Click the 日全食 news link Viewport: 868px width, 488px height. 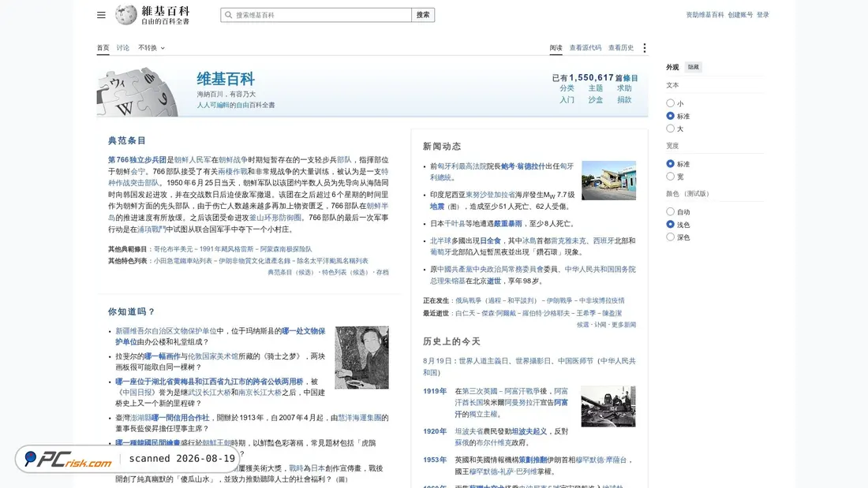click(491, 240)
